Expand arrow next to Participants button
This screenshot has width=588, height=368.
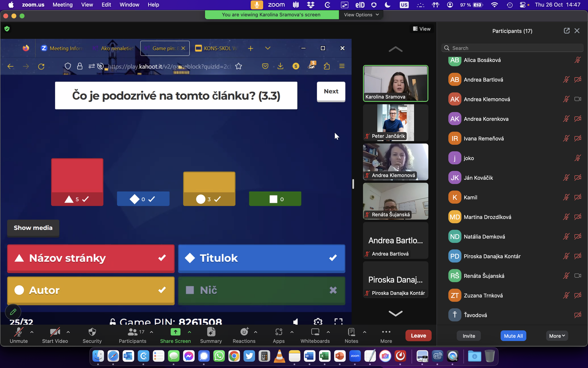click(152, 332)
